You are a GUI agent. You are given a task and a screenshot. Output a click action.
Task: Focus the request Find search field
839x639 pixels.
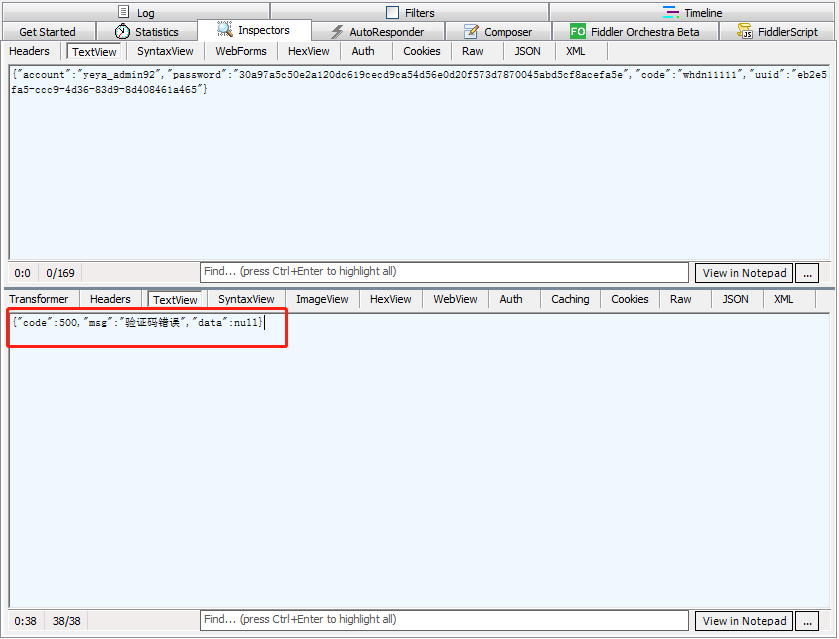pyautogui.click(x=445, y=272)
